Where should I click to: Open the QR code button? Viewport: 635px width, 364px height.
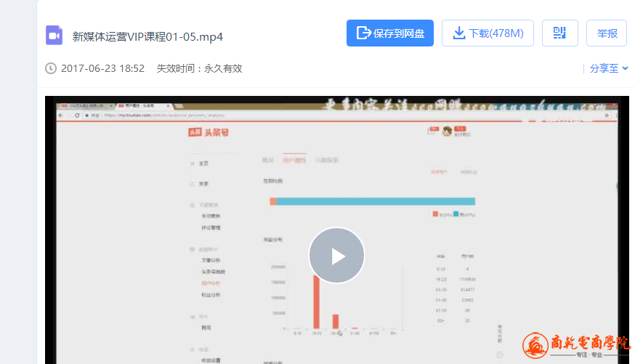[x=559, y=33]
